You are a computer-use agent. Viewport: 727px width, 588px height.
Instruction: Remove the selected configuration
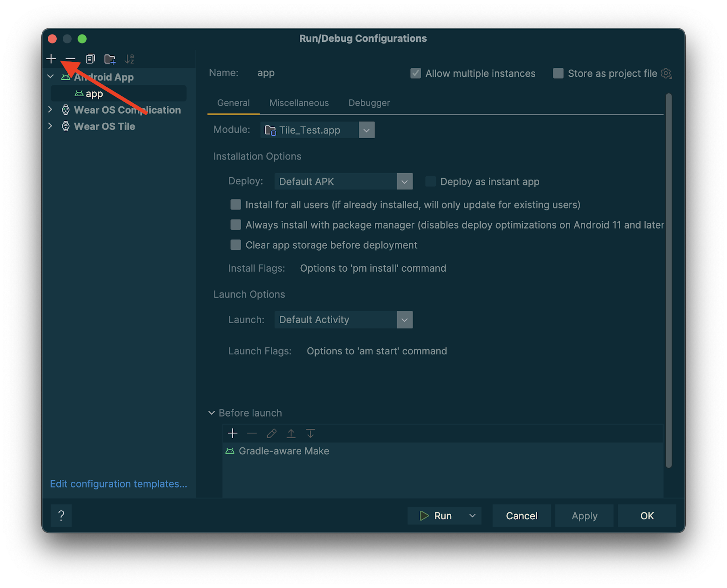point(70,59)
